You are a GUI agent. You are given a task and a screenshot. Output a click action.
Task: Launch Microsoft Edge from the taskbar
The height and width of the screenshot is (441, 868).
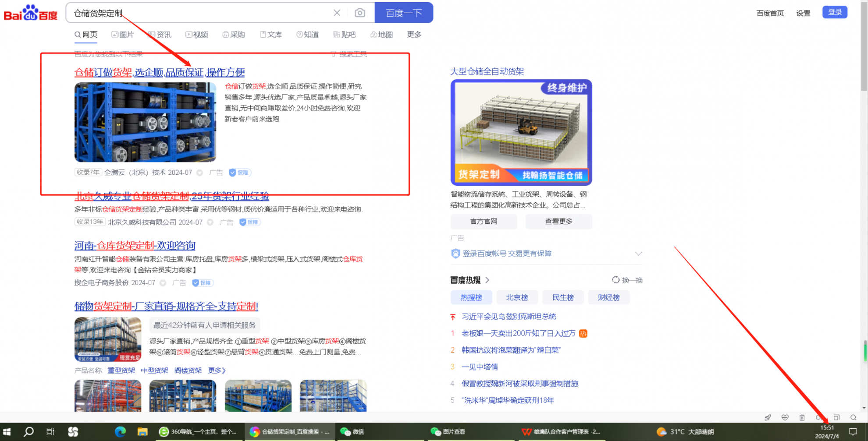[x=120, y=432]
